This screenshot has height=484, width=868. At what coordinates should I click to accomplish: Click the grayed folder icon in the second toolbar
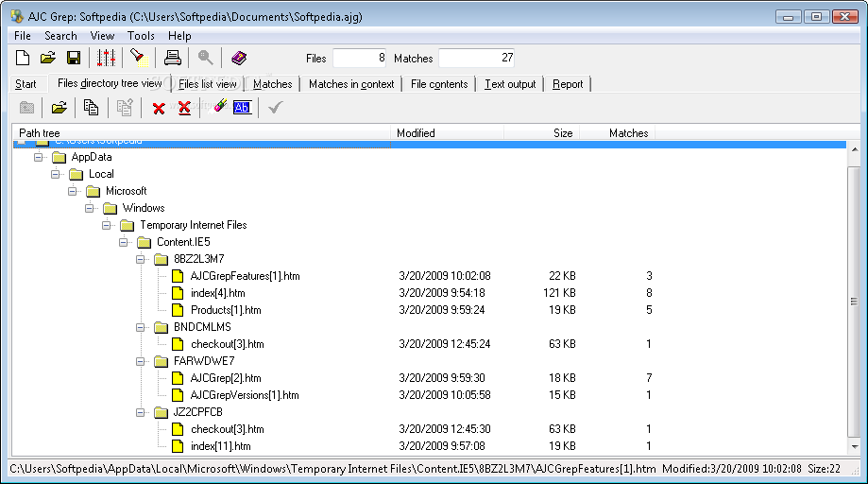(x=26, y=108)
